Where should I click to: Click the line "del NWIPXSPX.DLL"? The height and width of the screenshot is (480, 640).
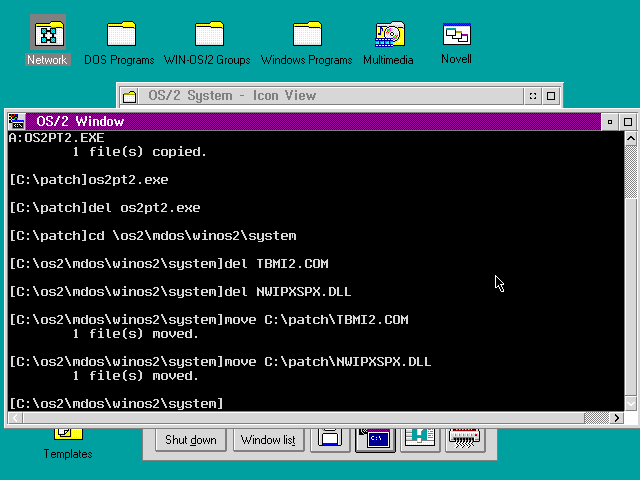tap(288, 292)
